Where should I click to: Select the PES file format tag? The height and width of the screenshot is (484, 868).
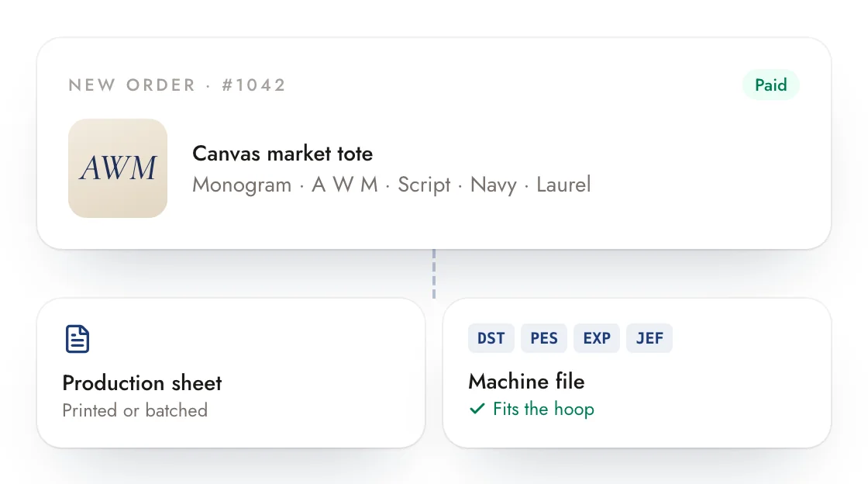point(543,338)
